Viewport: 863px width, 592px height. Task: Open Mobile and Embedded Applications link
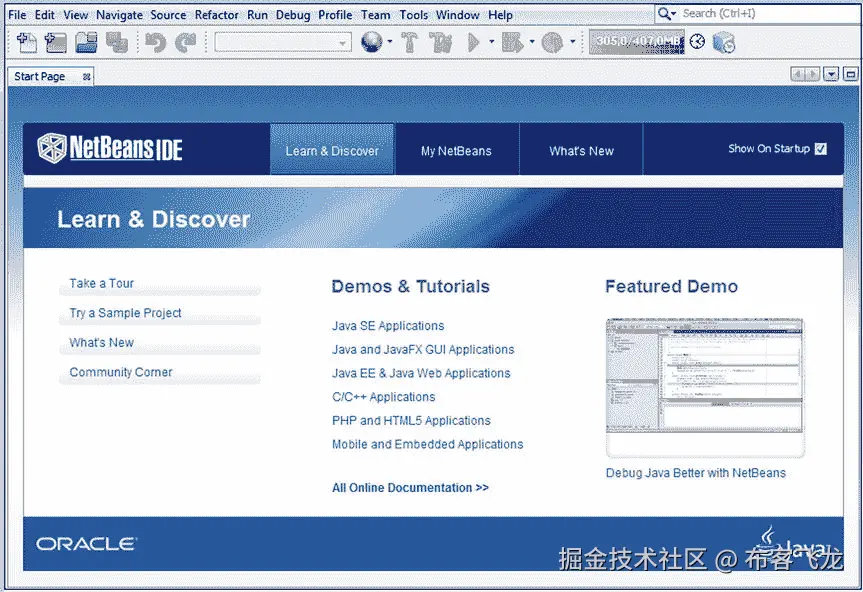(428, 444)
